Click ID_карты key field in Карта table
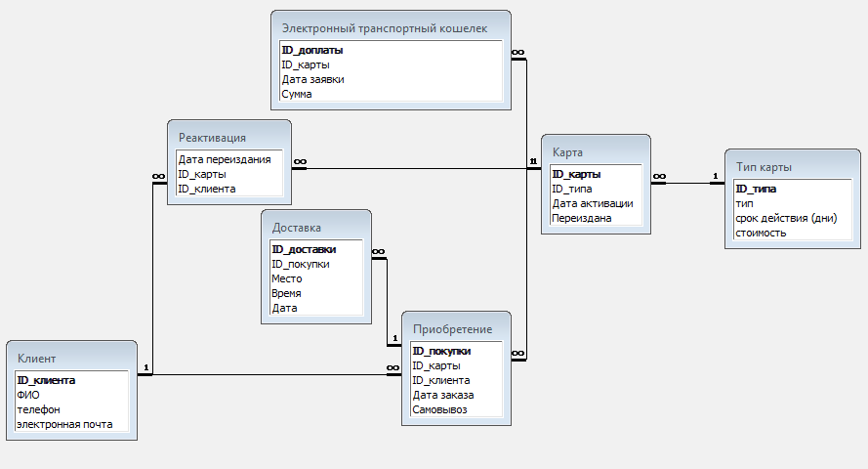 576,174
